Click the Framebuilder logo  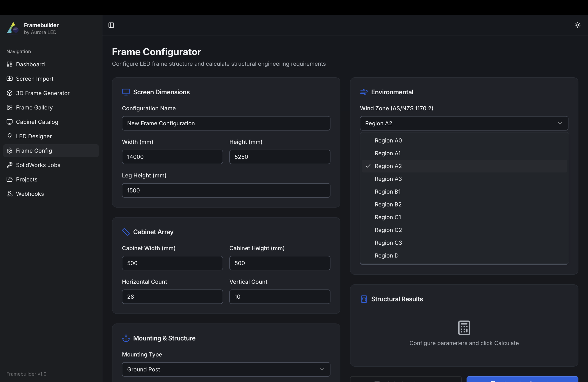12,28
